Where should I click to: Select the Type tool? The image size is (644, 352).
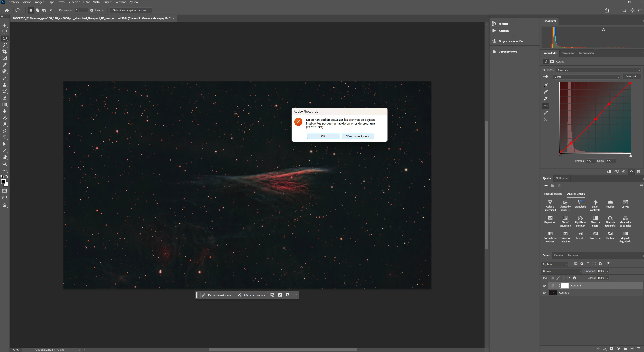pos(5,137)
